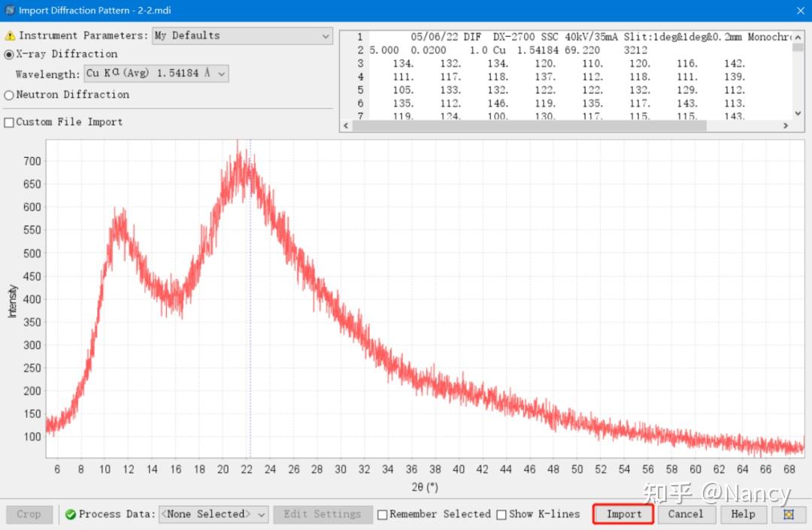Click the warning icon beside Instrument Parameters

coord(10,36)
